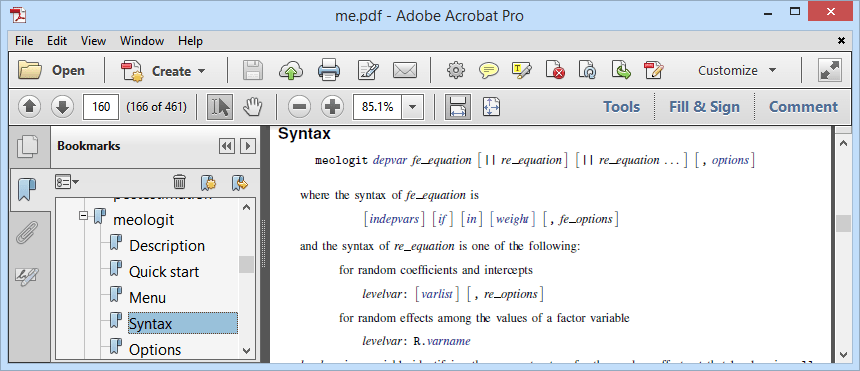Open the View menu
Image resolution: width=860 pixels, height=371 pixels.
click(93, 41)
